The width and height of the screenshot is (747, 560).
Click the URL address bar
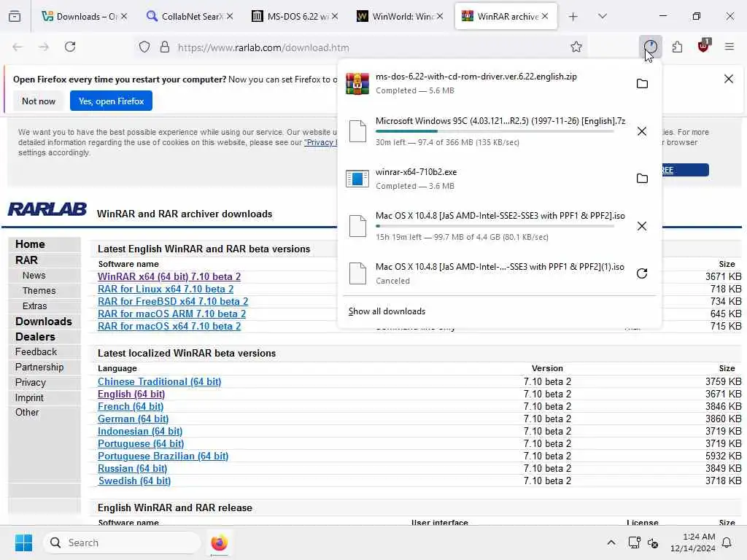tap(362, 47)
